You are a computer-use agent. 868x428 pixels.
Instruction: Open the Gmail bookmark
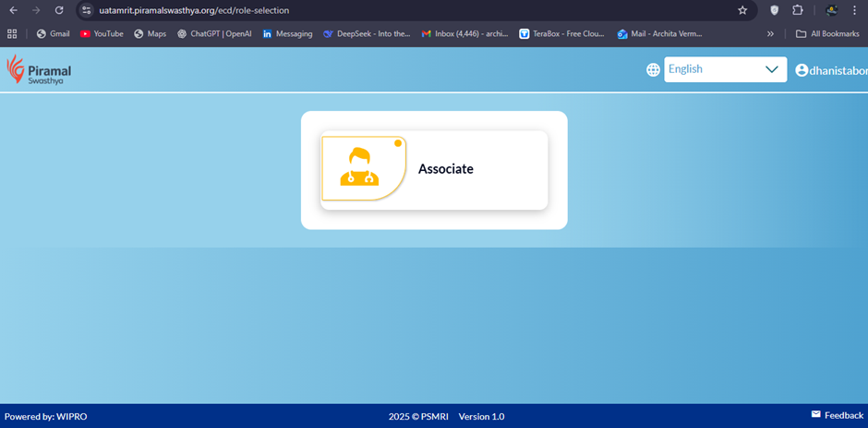pos(53,34)
